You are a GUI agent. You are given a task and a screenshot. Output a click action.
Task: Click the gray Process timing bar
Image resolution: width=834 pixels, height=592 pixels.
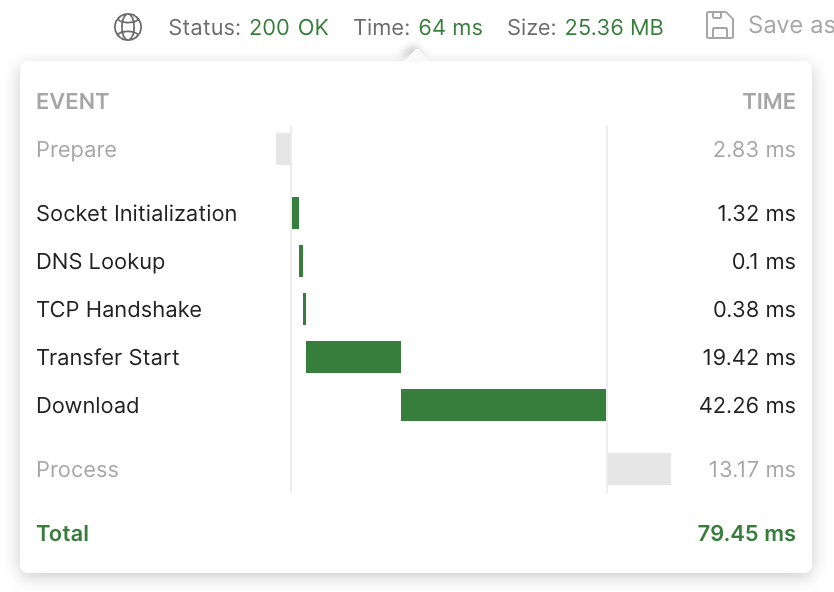point(639,469)
